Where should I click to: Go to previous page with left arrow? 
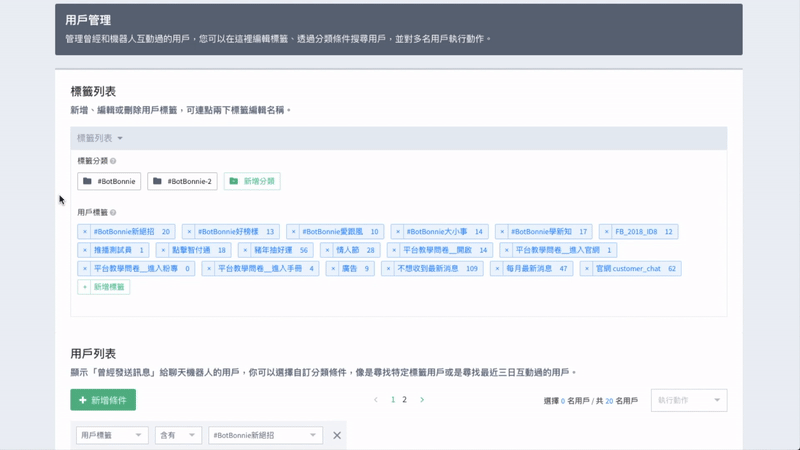point(376,399)
